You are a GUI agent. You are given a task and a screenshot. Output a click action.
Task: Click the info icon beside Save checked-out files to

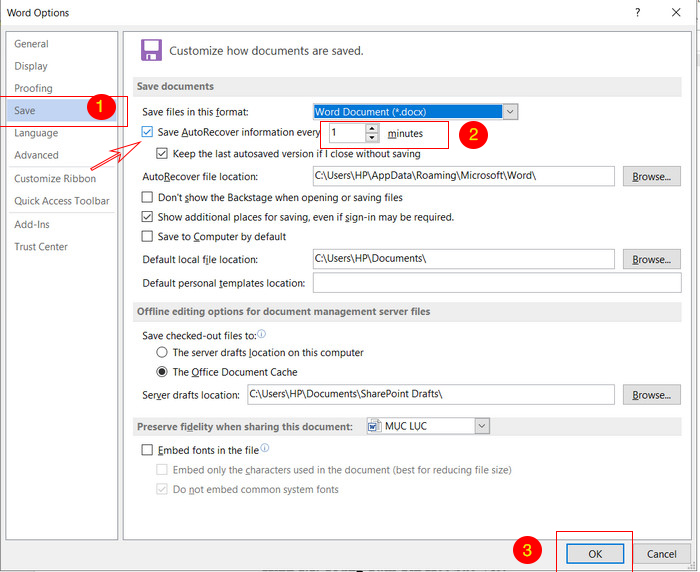point(262,334)
